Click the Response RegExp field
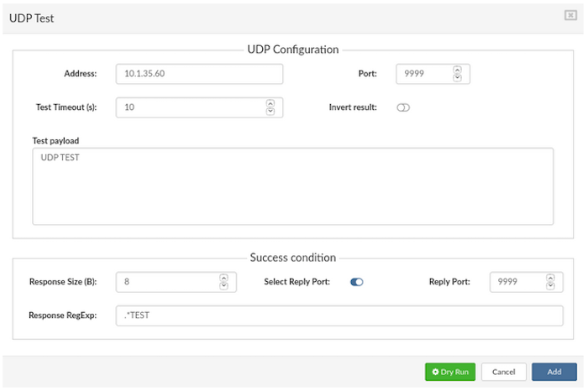Screen dimensions: 588x391 click(339, 315)
